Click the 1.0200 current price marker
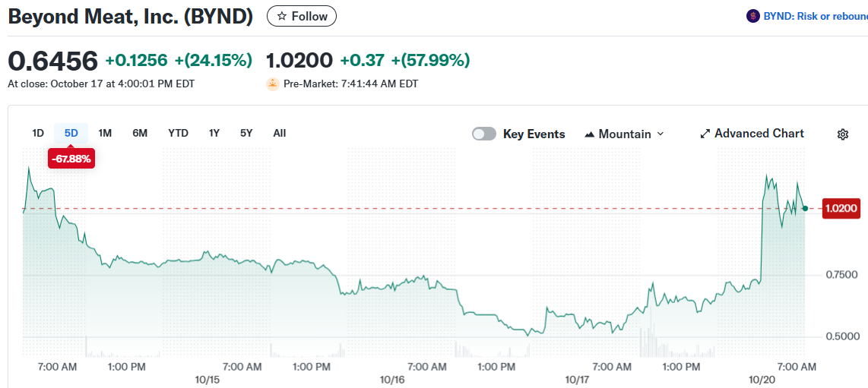The width and height of the screenshot is (868, 388). [841, 208]
